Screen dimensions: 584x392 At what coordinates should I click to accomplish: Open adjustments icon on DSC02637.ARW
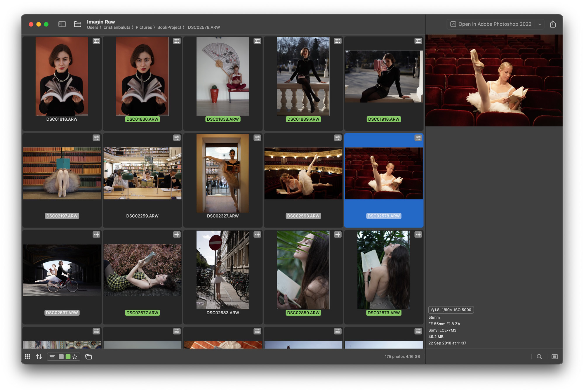coord(96,234)
